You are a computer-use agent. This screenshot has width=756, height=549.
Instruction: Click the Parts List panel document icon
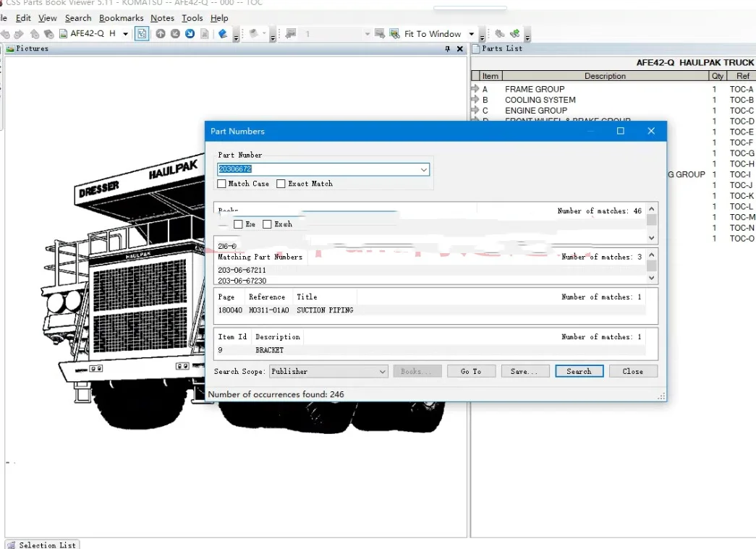pos(476,48)
